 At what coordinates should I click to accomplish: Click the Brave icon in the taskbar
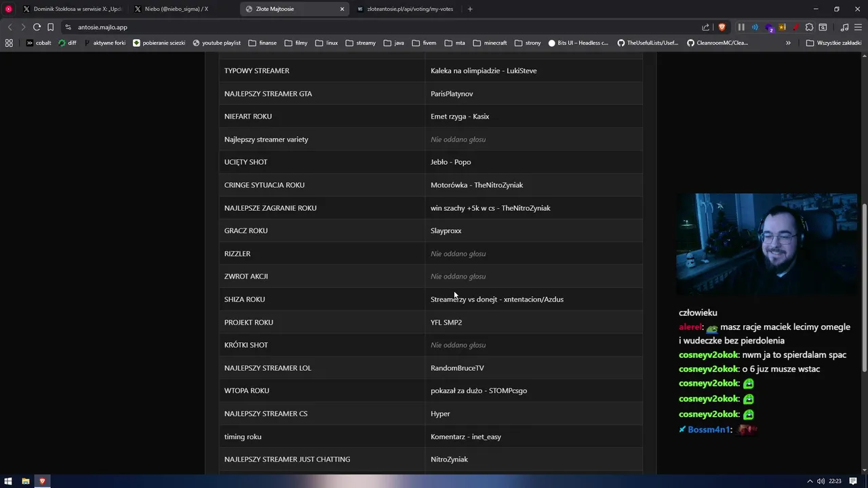[42, 481]
